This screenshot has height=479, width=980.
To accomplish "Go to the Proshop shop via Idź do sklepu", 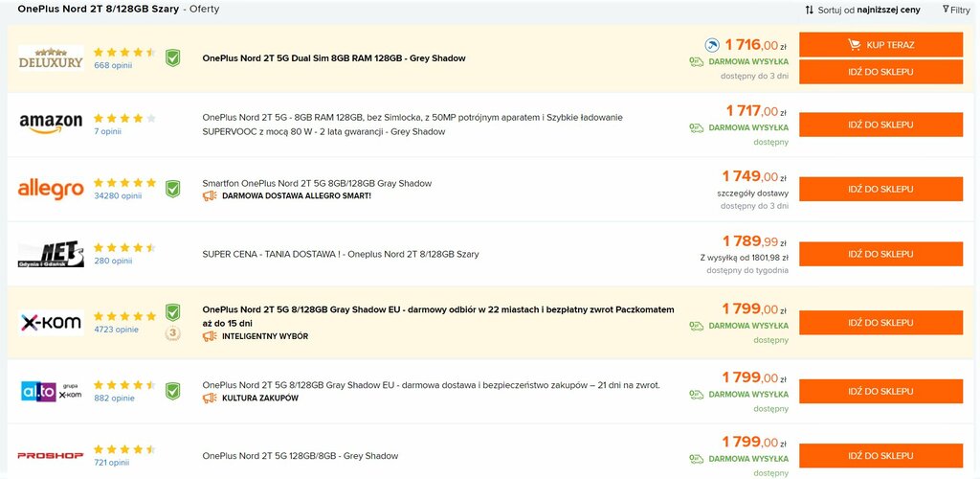I will [880, 456].
